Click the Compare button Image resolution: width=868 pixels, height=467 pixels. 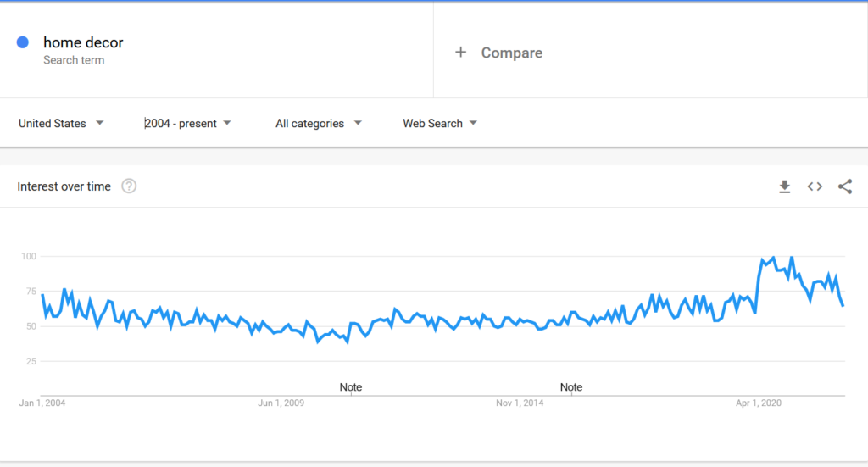pos(511,53)
